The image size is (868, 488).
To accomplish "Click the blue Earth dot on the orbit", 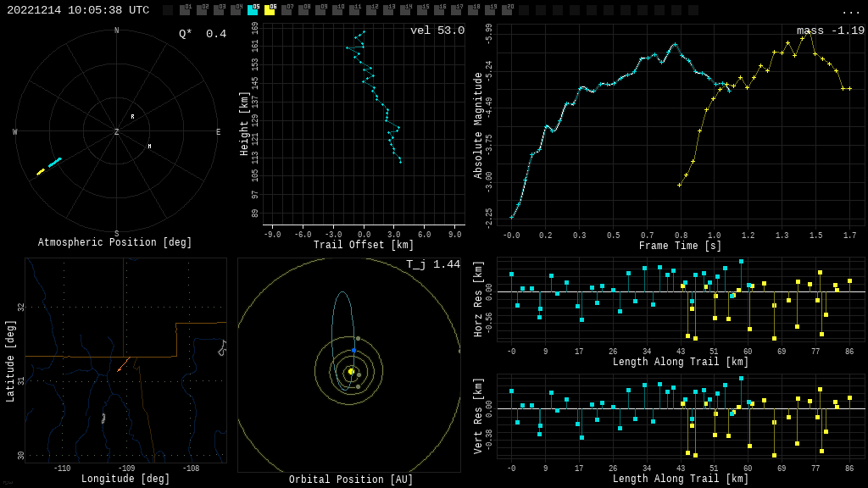I will click(x=353, y=350).
